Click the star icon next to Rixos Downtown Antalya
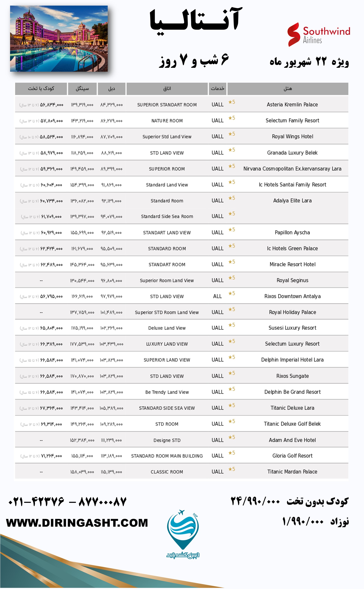Viewport: 364px width, 589px height. (x=232, y=293)
